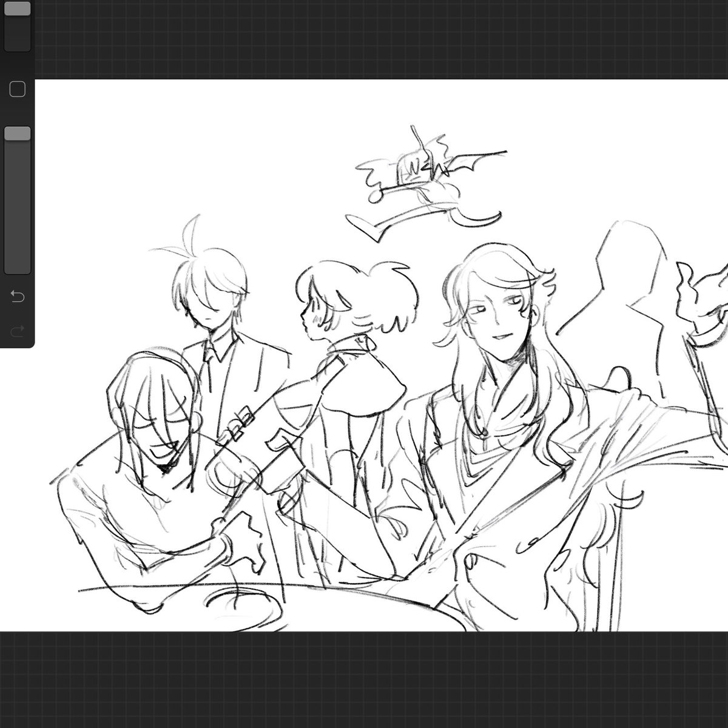The height and width of the screenshot is (728, 728).
Task: Click the opacity slider track below handle
Action: (x=17, y=207)
